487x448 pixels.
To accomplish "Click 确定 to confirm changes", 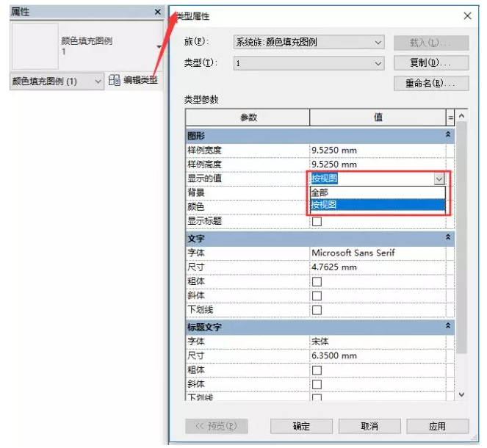I will pos(301,426).
